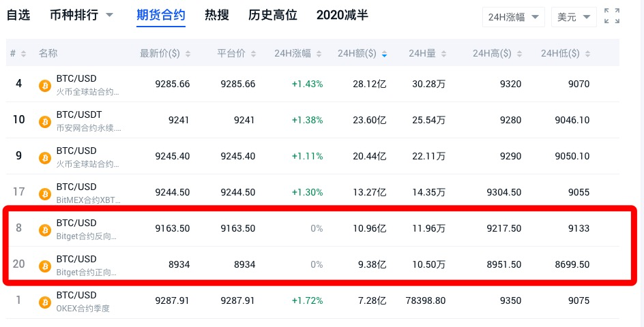Click 13.27亿 turnover value
This screenshot has width=644, height=327.
click(370, 192)
